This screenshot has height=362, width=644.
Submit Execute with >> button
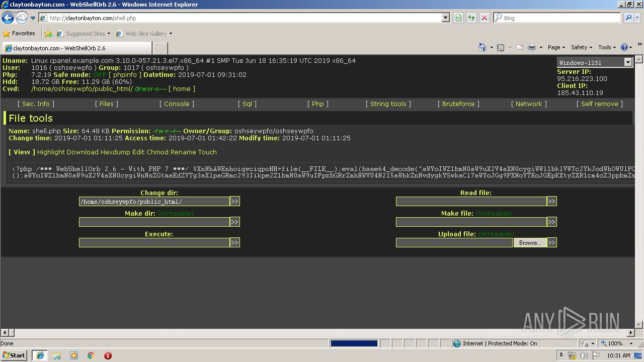pos(235,242)
